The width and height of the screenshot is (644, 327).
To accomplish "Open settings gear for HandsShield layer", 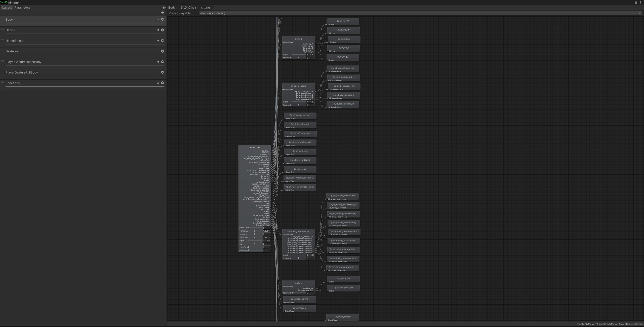I will pos(162,41).
